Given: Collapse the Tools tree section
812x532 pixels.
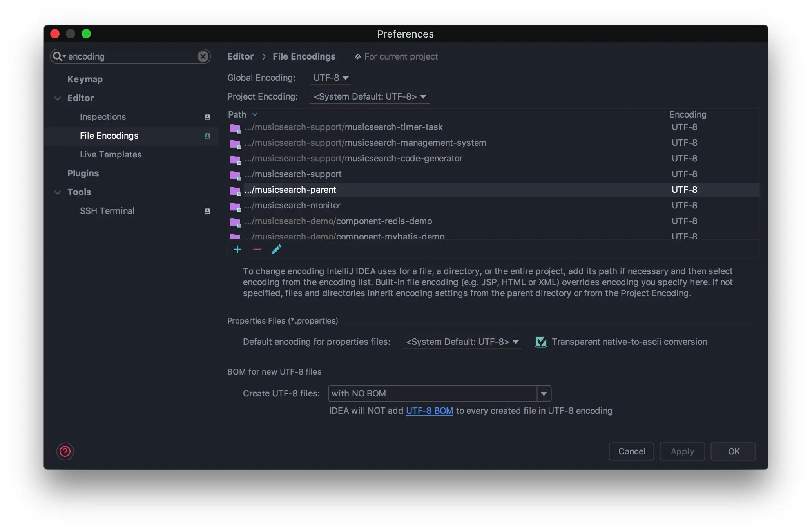Looking at the screenshot, I should tap(58, 192).
